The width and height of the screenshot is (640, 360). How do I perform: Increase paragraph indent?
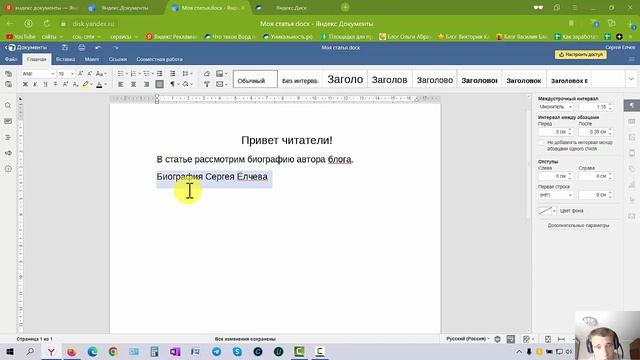tap(172, 73)
